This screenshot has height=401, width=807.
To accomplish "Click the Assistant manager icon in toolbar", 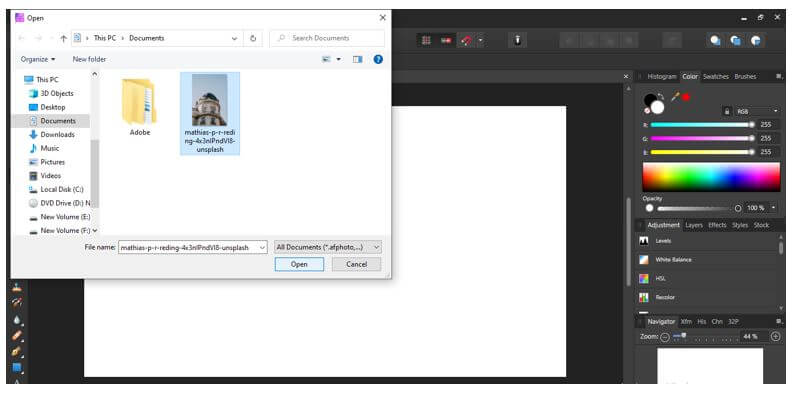I will pos(518,40).
